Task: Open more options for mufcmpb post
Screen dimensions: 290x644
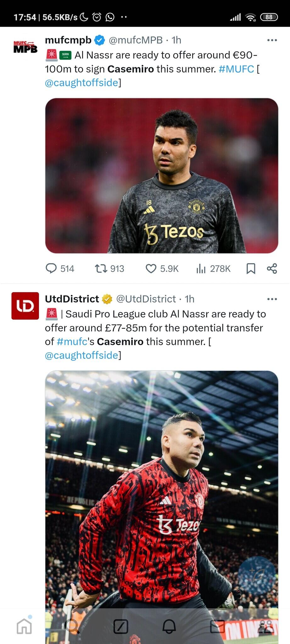Action: point(272,40)
